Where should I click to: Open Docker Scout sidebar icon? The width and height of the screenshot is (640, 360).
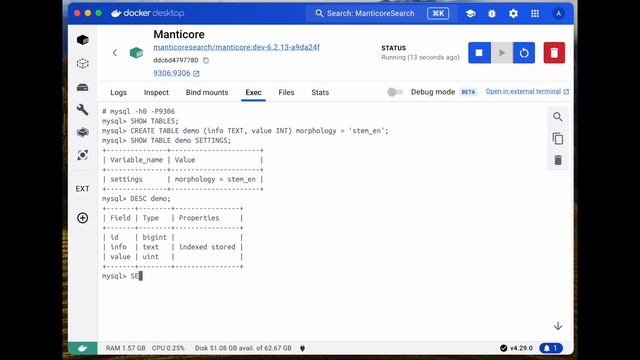(x=82, y=155)
